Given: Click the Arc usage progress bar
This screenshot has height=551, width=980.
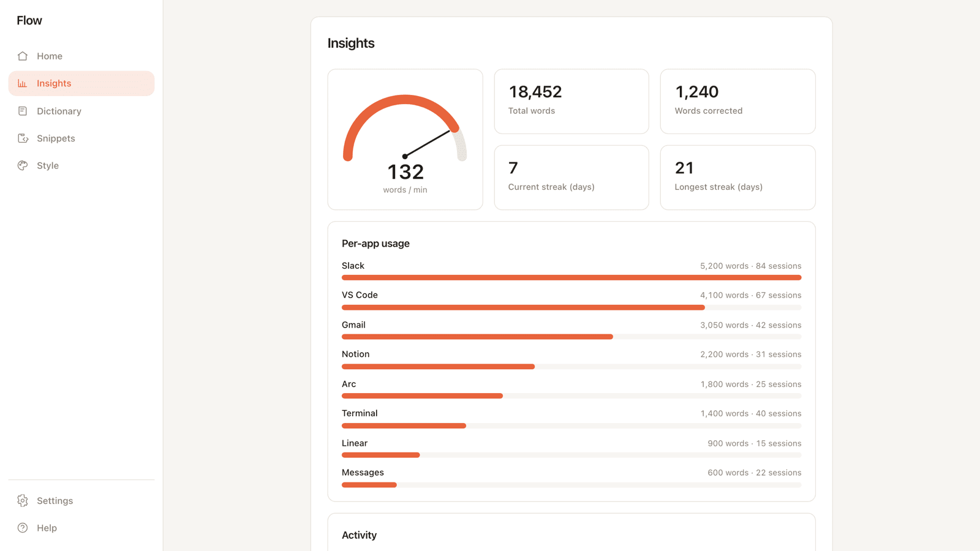Looking at the screenshot, I should point(571,396).
